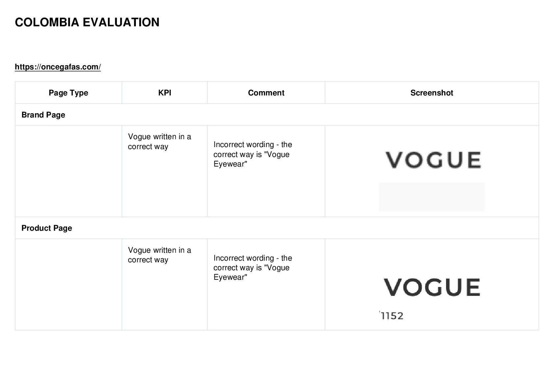The height and width of the screenshot is (392, 554).
Task: Click the Brand Page VOGUE logo image
Action: pos(433,160)
